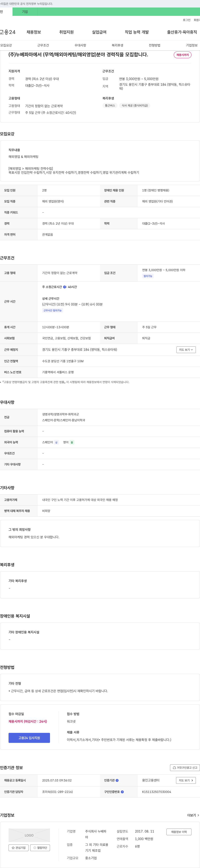Click the 설립연도 value 2017. 08. 11
The width and height of the screenshot is (200, 868).
tap(144, 831)
